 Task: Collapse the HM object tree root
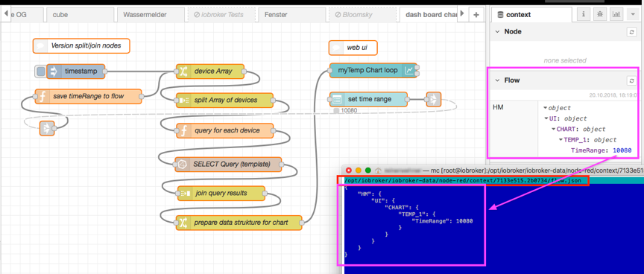[x=545, y=108]
